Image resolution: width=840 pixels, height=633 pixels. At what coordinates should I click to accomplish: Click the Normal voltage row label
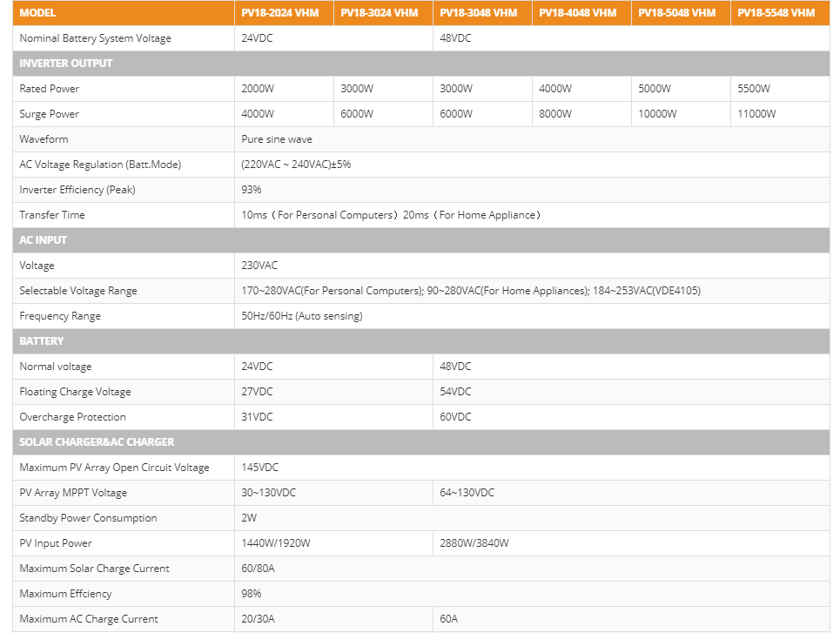pyautogui.click(x=55, y=366)
